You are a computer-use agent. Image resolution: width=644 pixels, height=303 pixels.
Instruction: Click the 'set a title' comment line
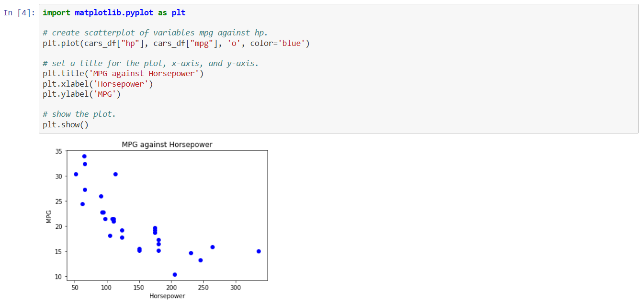150,64
